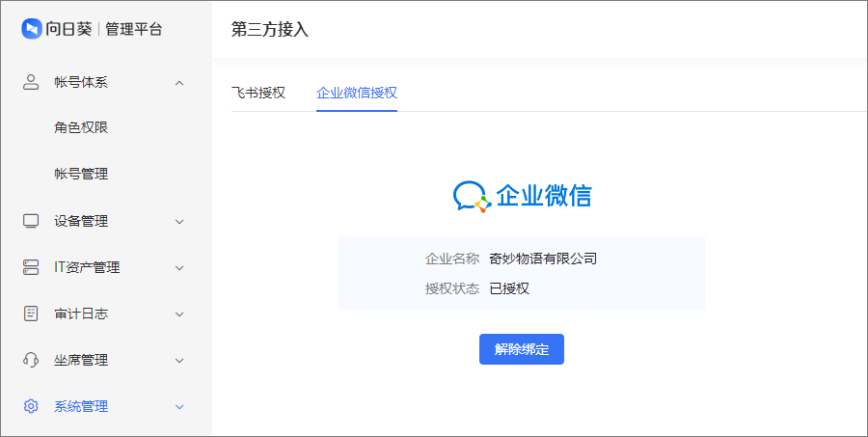This screenshot has width=868, height=437.
Task: Open the 审计日志 menu label
Action: tap(81, 314)
